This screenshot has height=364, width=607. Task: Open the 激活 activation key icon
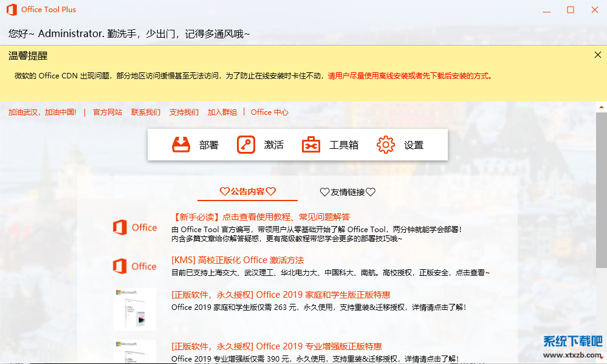(246, 145)
